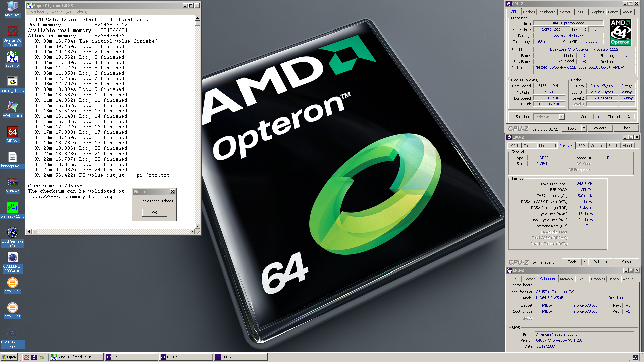This screenshot has width=644, height=362.
Task: Open the About...(A) menu in Super PI
Action: coord(61,12)
